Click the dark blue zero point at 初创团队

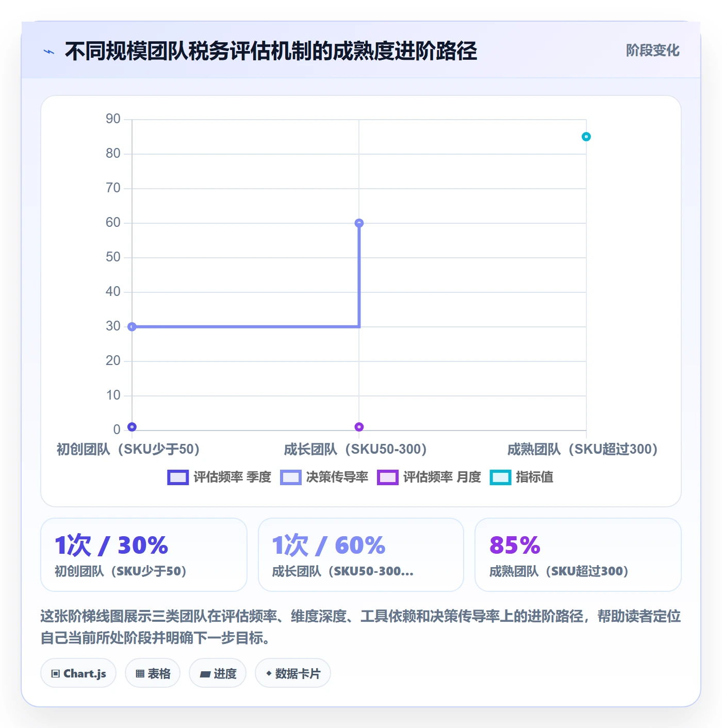coord(132,427)
